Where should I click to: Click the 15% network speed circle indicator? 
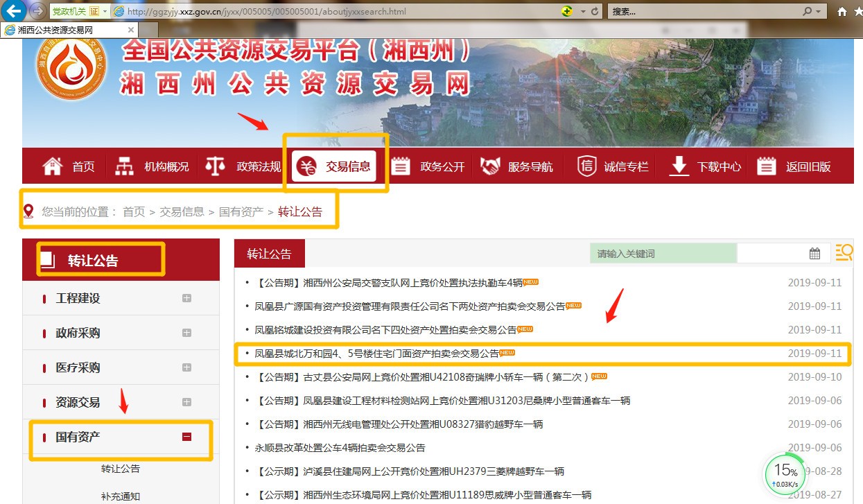pos(785,474)
